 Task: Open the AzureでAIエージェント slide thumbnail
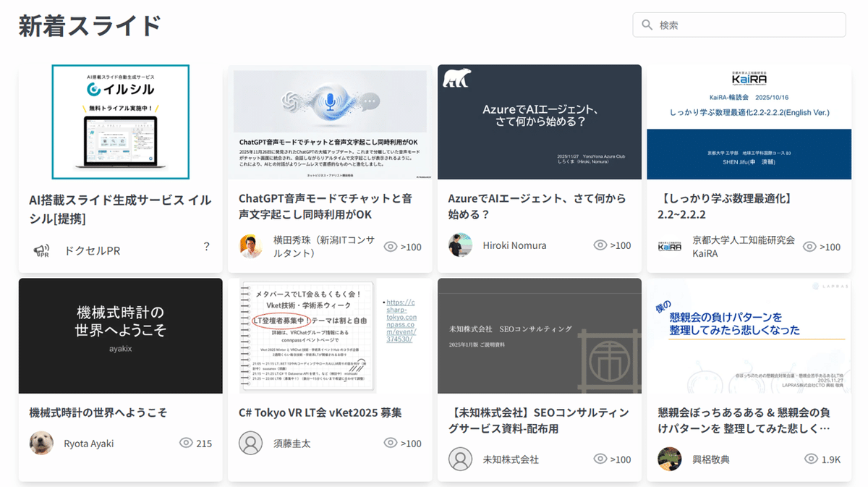tap(538, 122)
